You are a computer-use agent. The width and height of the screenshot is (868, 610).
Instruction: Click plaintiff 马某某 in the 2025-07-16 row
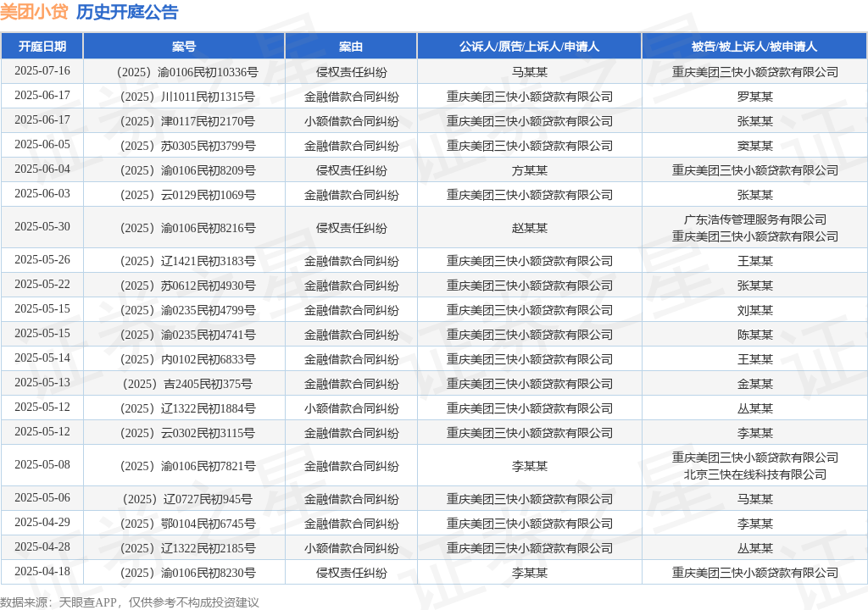tap(529, 72)
